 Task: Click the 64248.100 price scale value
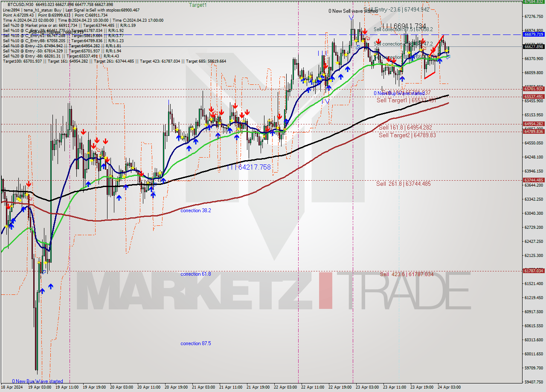[533, 157]
